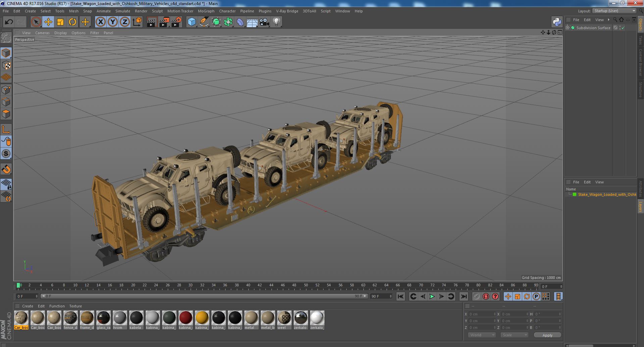Toggle the Subdivision Surface enable checkmark
Screen dimensions: 644x347
[x=623, y=28]
